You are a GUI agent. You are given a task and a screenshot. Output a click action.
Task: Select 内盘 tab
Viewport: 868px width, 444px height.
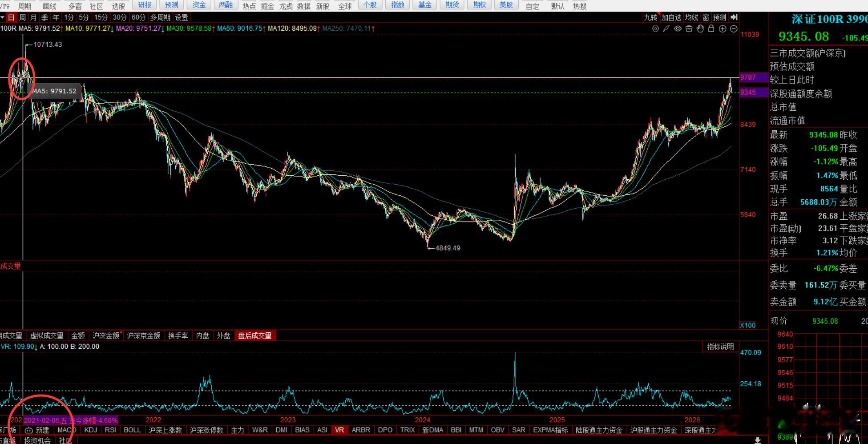(202, 335)
